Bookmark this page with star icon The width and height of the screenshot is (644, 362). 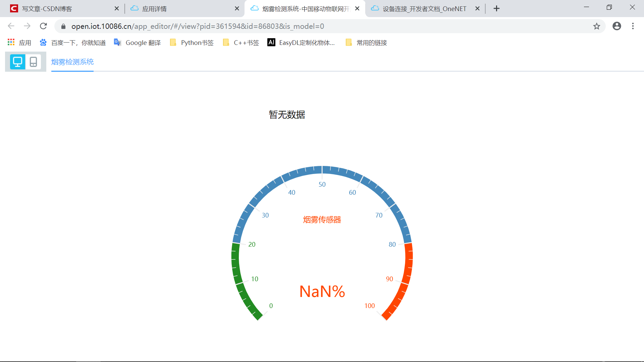(x=596, y=26)
